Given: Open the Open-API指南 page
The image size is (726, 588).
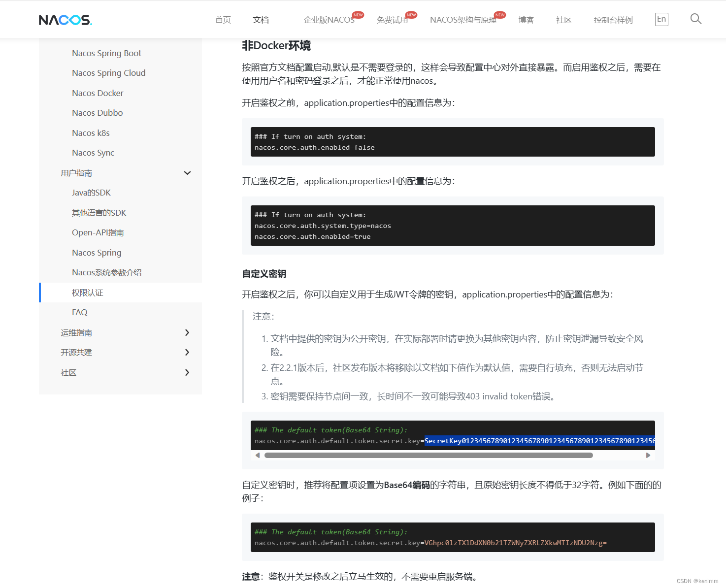Looking at the screenshot, I should point(98,232).
